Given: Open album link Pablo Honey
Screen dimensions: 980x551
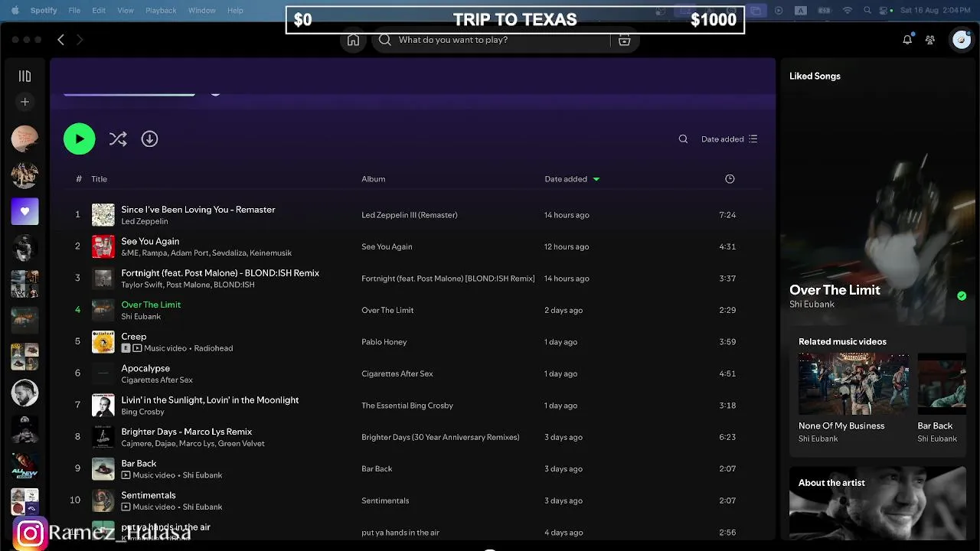Looking at the screenshot, I should (x=384, y=342).
